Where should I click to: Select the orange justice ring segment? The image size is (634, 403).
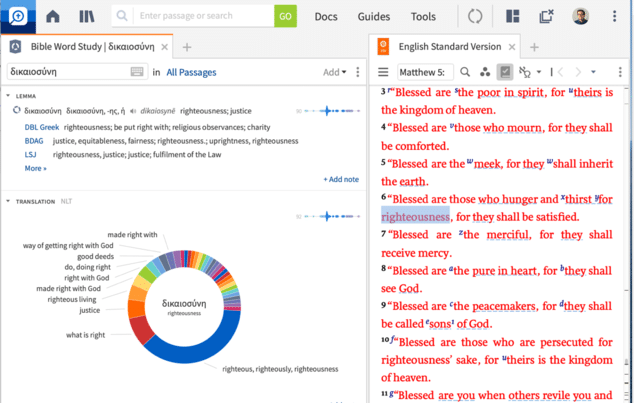click(x=136, y=309)
